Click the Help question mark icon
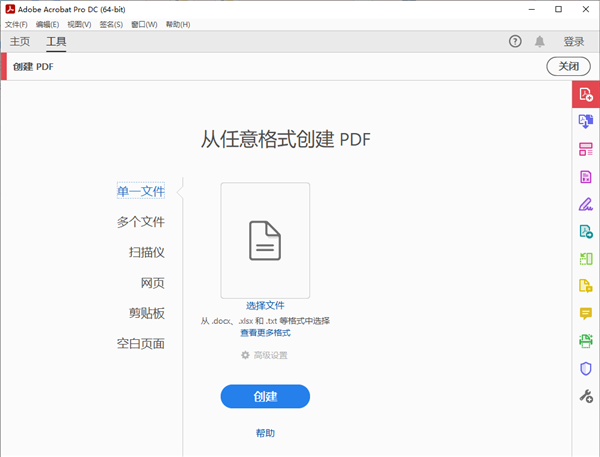 point(515,41)
